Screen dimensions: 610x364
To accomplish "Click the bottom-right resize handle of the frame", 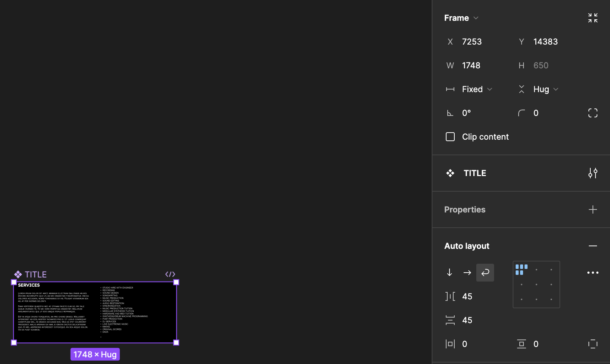I will 176,342.
